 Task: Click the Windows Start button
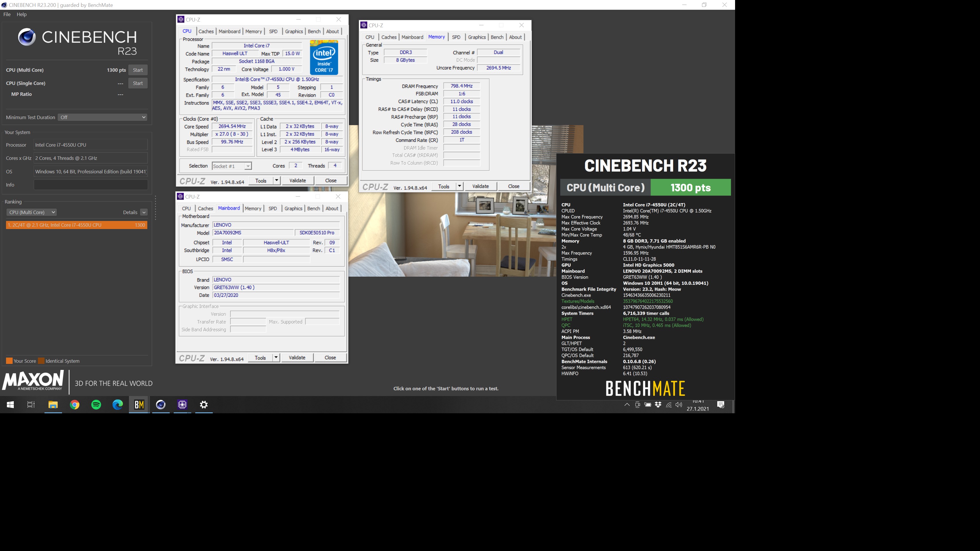[10, 405]
